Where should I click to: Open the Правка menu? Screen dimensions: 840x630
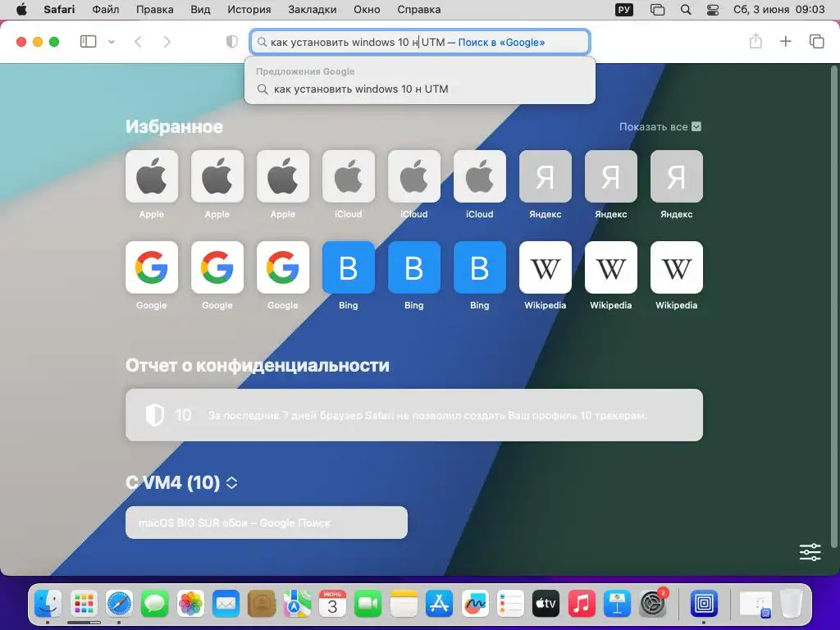155,10
